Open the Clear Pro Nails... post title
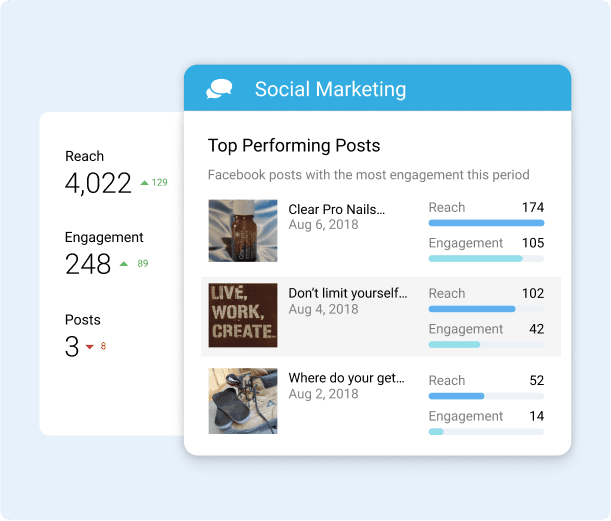The width and height of the screenshot is (611, 521). (x=337, y=209)
